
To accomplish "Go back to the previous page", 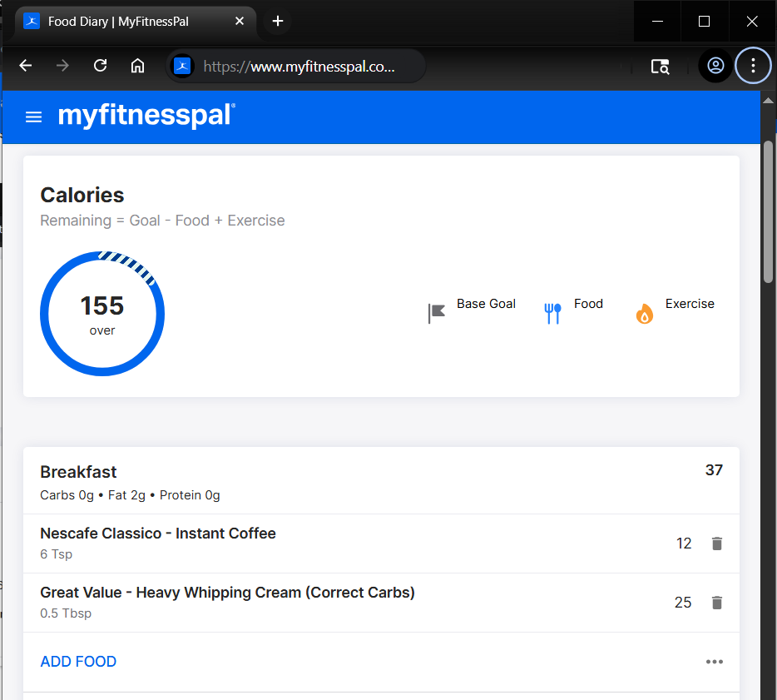I will [x=25, y=66].
